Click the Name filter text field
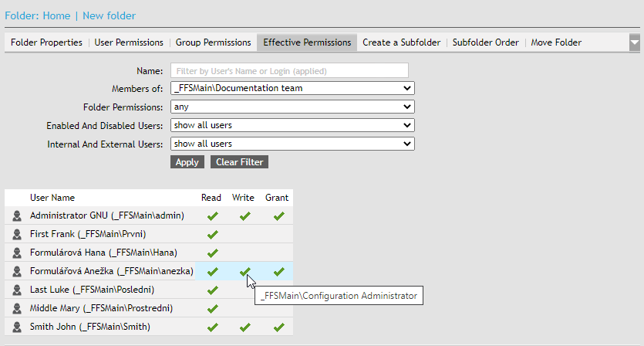 click(289, 71)
